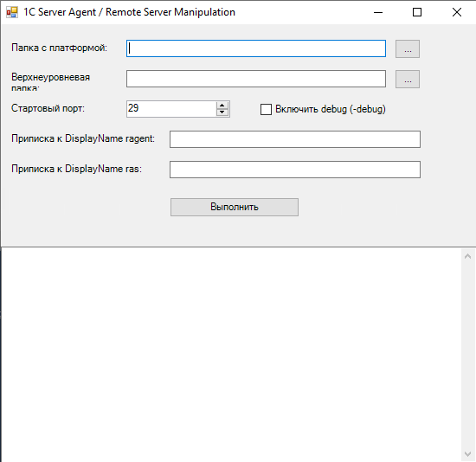Click the log scrollbar down arrow

[468, 454]
